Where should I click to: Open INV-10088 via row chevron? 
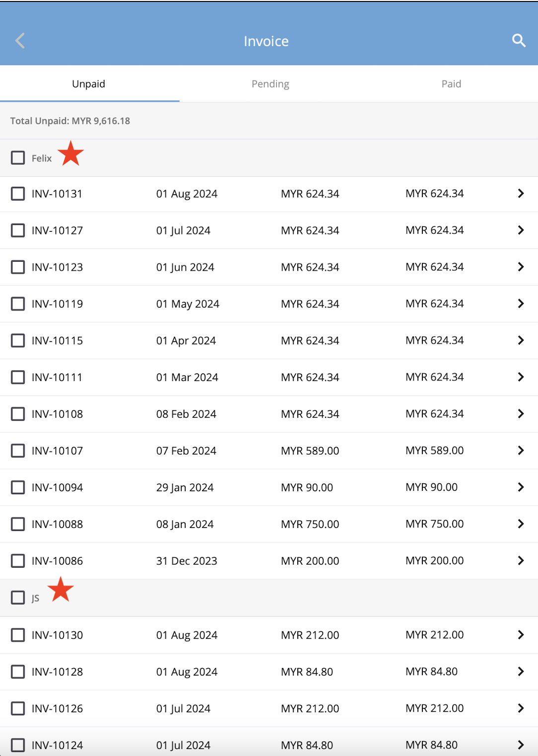[x=521, y=524]
